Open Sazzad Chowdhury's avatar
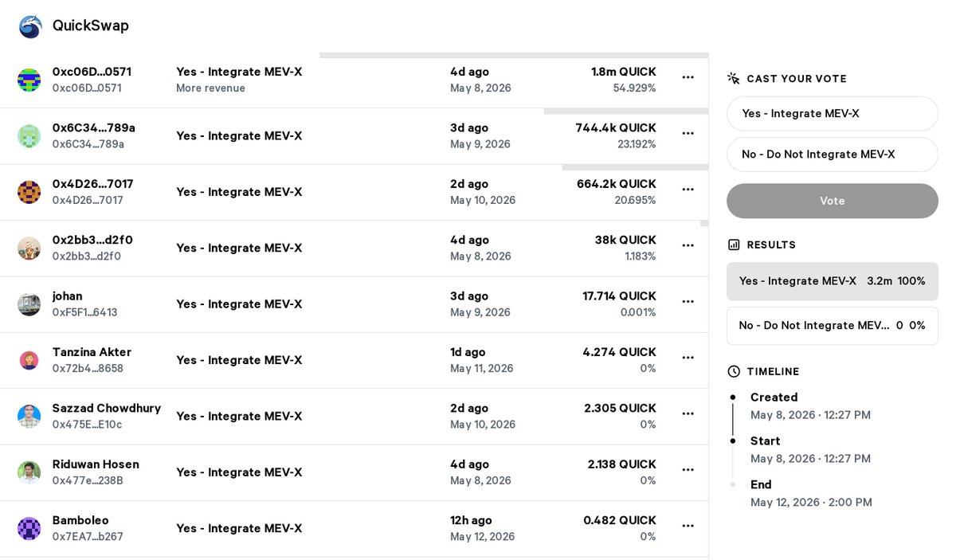 click(x=29, y=416)
